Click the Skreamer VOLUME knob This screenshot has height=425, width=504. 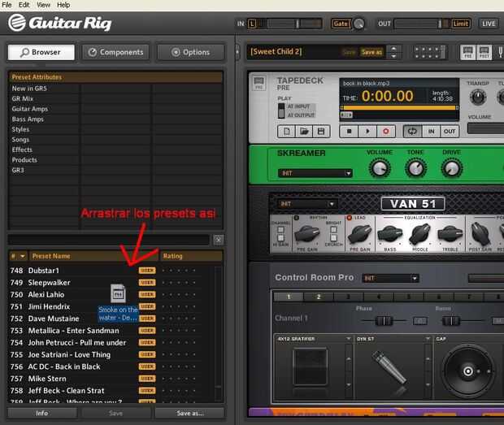coord(380,168)
